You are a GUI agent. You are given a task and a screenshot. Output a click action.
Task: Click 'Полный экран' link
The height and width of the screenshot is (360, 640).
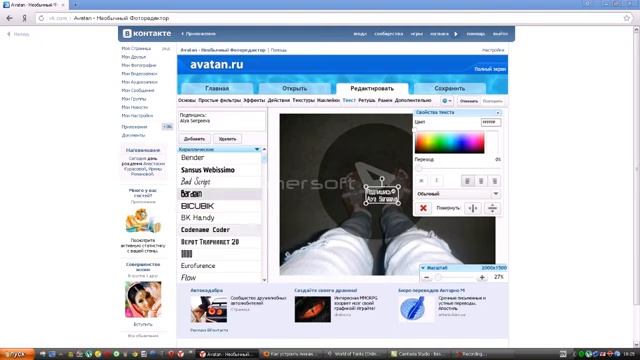pyautogui.click(x=490, y=69)
